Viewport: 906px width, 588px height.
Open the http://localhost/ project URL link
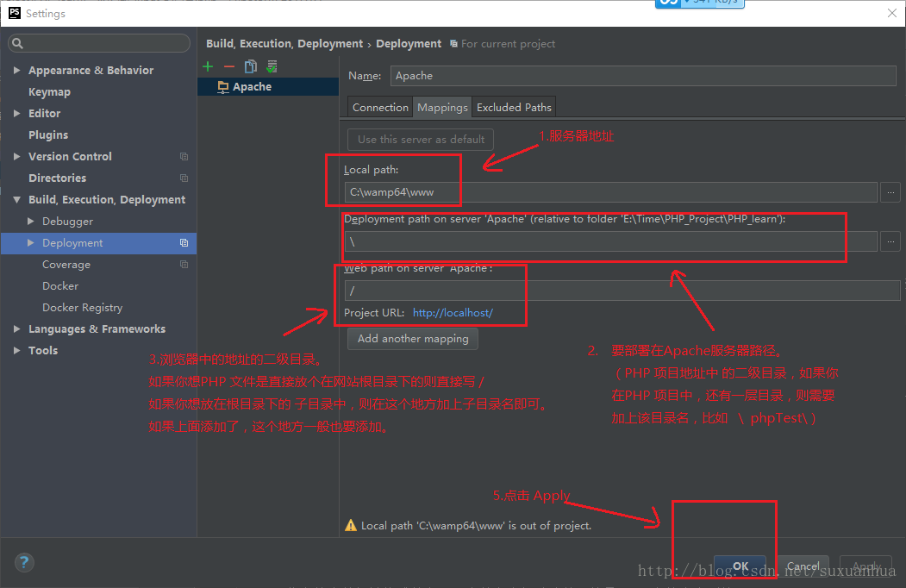[x=453, y=313]
